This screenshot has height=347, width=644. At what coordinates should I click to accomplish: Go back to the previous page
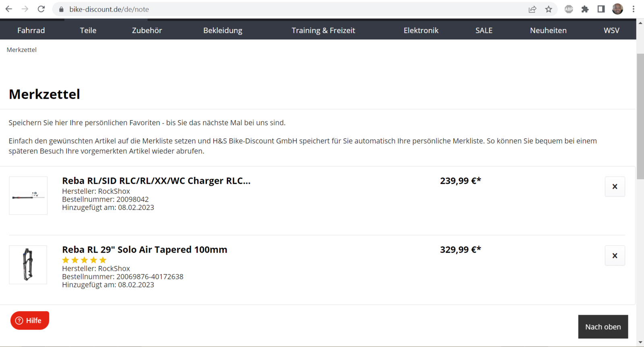[9, 9]
